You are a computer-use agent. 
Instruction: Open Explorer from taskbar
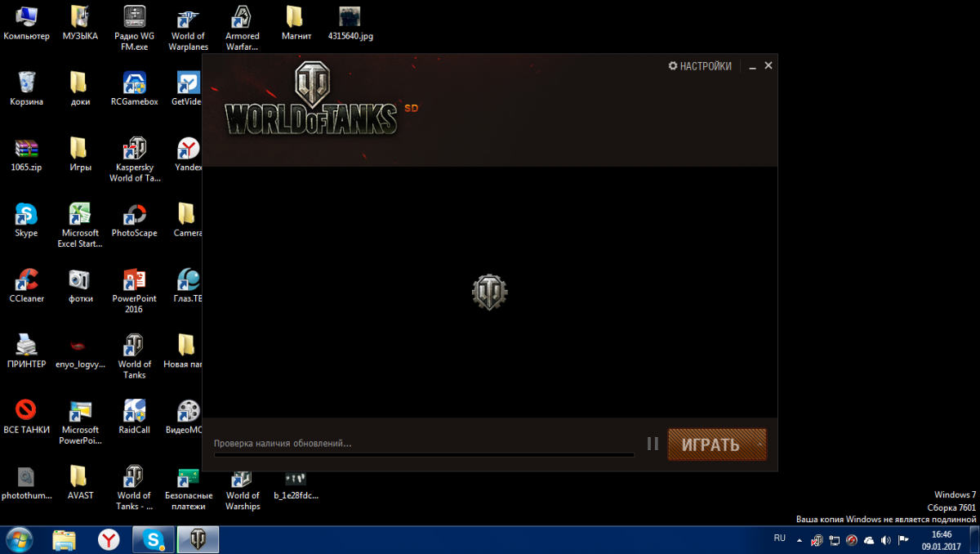(x=65, y=539)
